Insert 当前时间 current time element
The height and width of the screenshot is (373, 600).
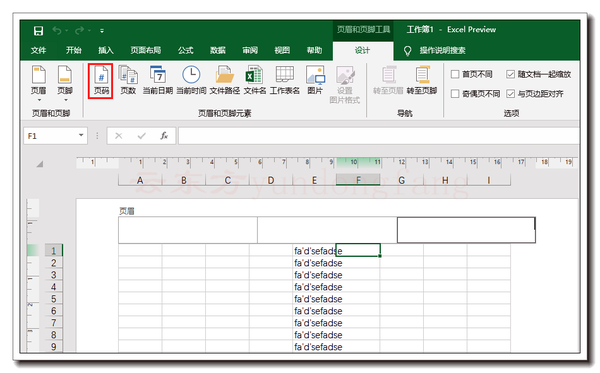click(x=191, y=80)
